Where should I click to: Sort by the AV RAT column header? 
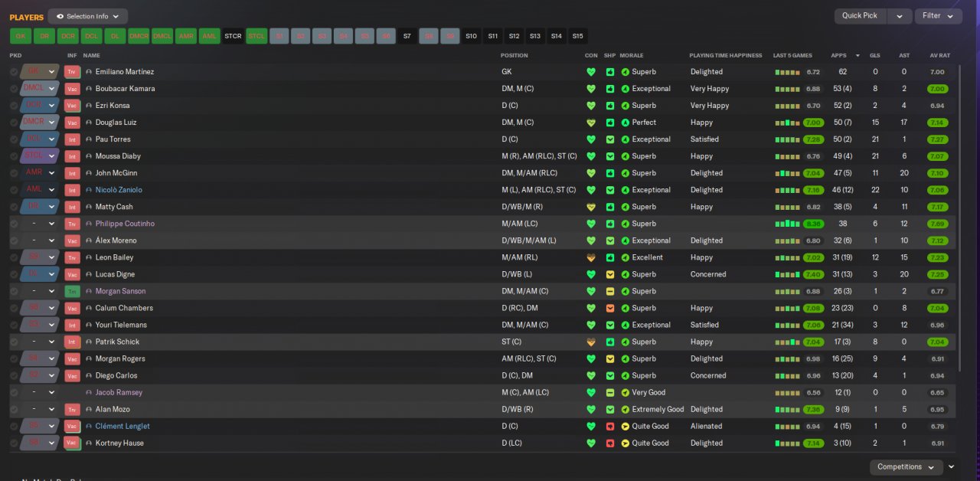tap(939, 56)
